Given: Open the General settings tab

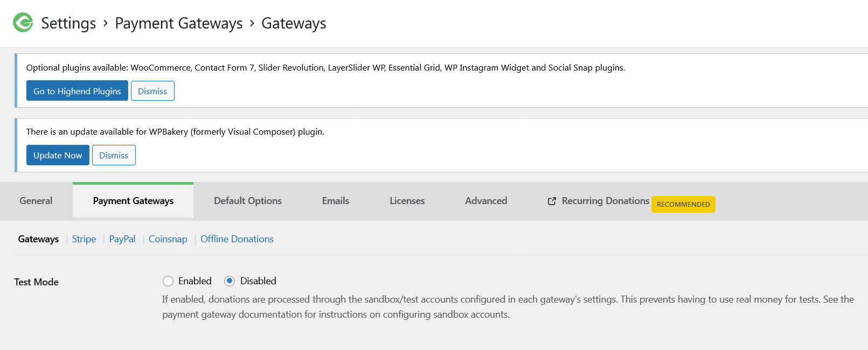Looking at the screenshot, I should pyautogui.click(x=36, y=201).
